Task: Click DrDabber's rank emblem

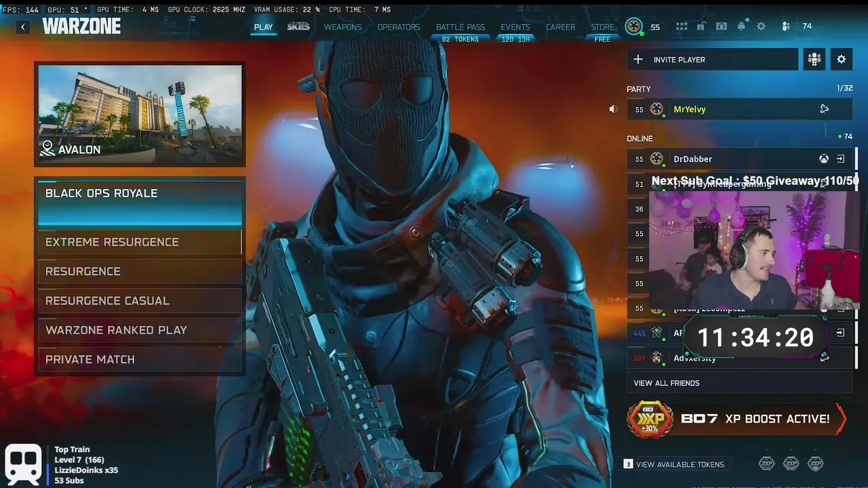Action: (656, 159)
